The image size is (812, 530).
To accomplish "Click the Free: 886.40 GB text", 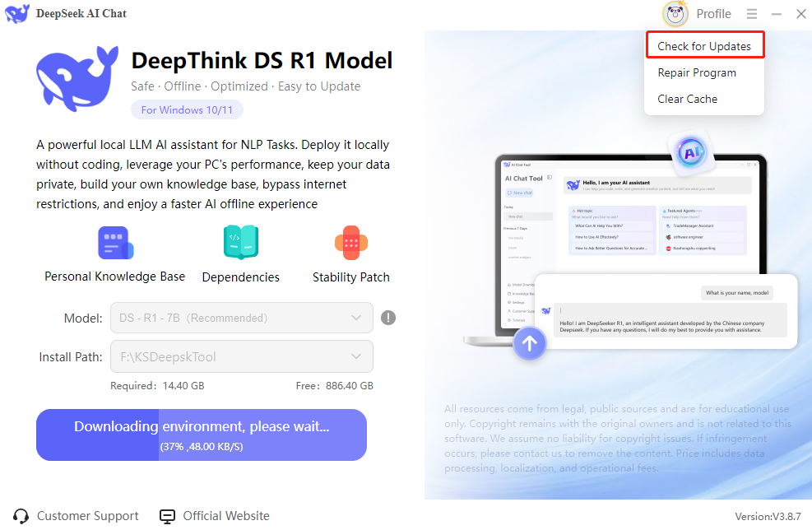I will [335, 386].
